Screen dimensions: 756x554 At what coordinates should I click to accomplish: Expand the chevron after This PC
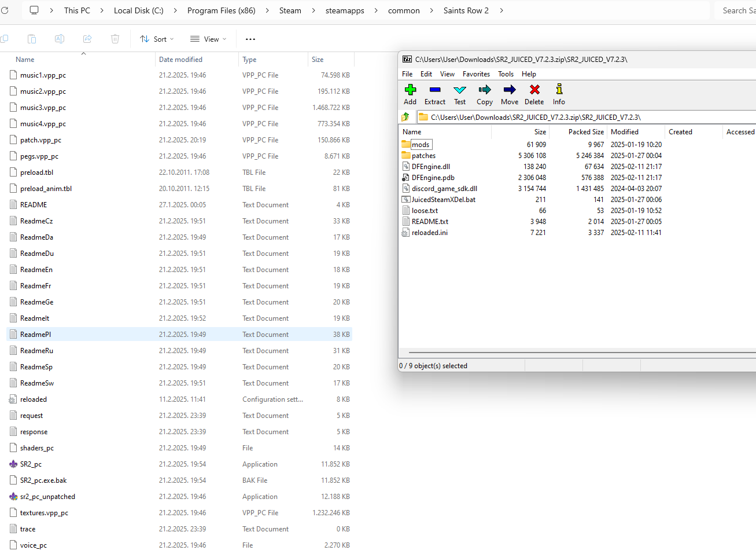(102, 10)
